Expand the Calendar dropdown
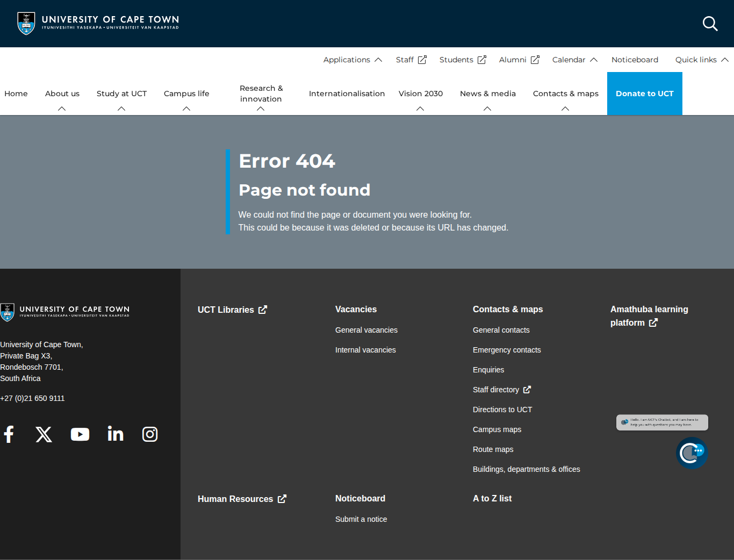 point(575,60)
